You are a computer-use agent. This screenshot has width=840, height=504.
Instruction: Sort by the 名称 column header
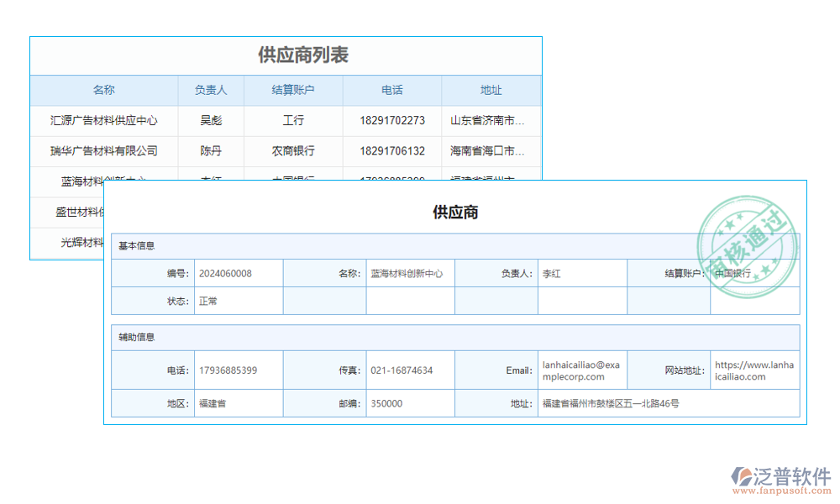tap(103, 90)
